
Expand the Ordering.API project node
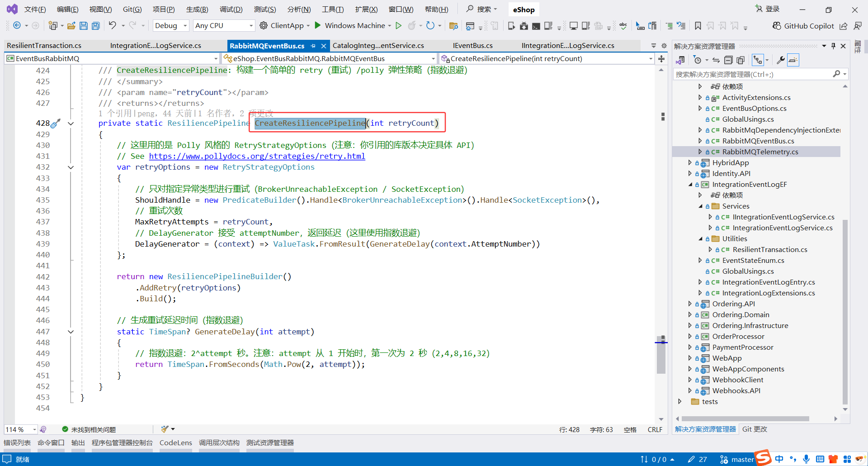tap(690, 304)
